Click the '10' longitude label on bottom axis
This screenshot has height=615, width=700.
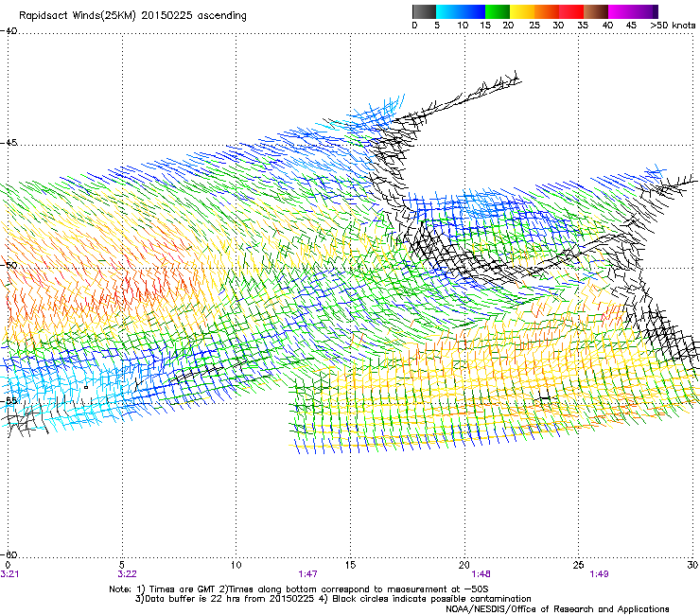[x=236, y=565]
